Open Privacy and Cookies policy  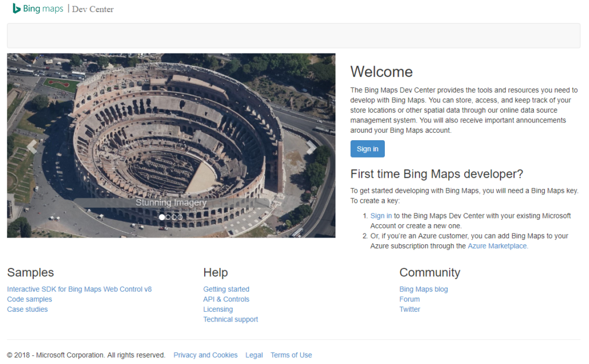coord(205,355)
